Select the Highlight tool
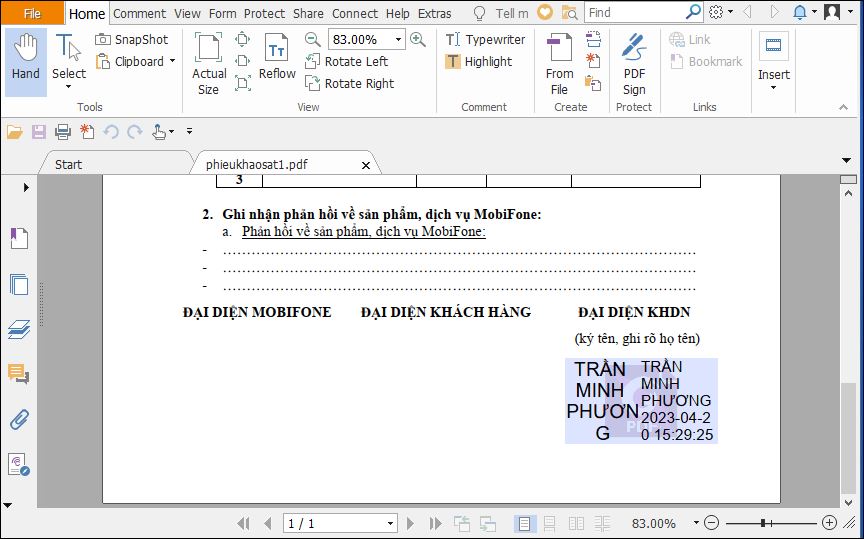Viewport: 864px width, 539px height. coord(479,62)
